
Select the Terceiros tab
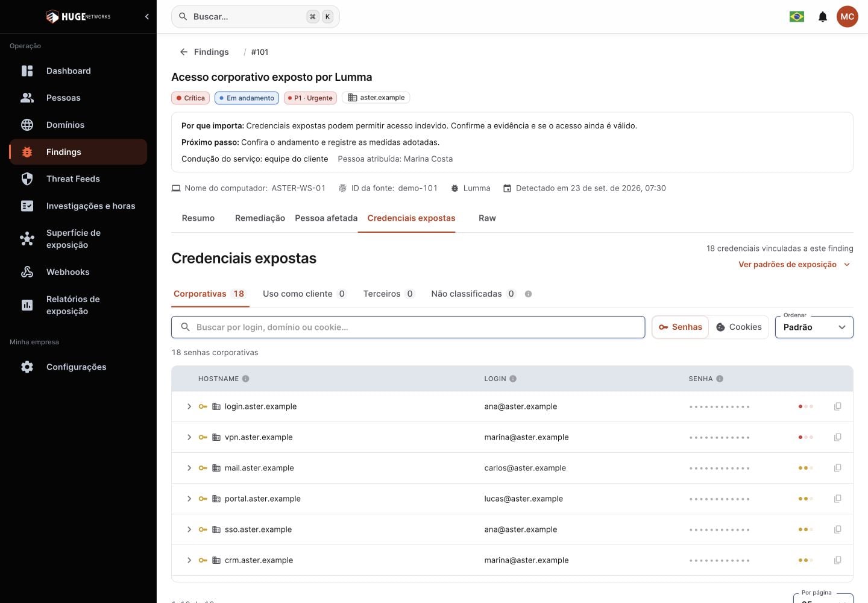click(389, 294)
